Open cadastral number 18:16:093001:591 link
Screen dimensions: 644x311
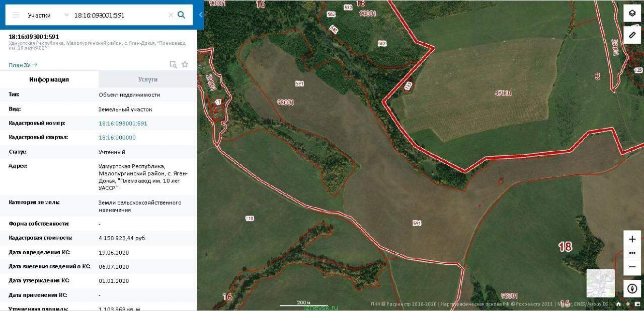click(x=123, y=123)
